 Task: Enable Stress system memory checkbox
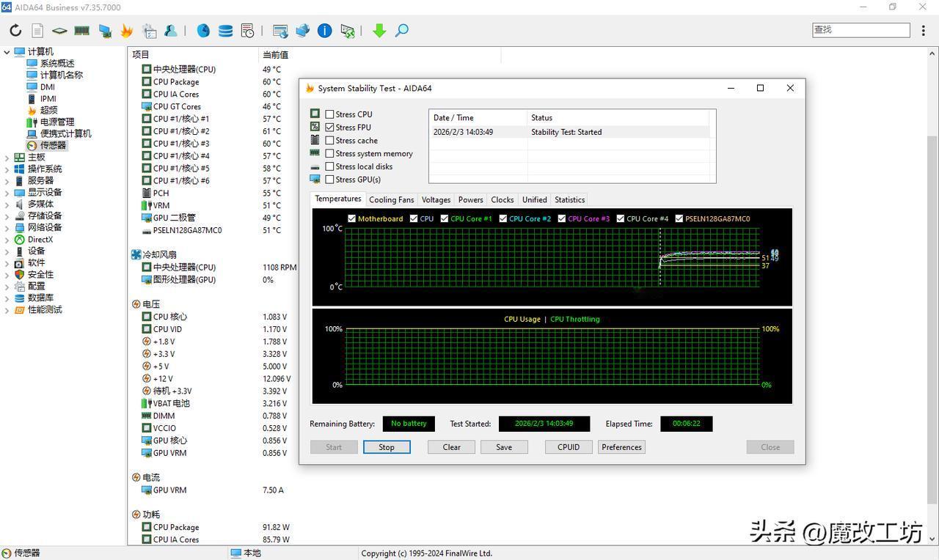[330, 154]
